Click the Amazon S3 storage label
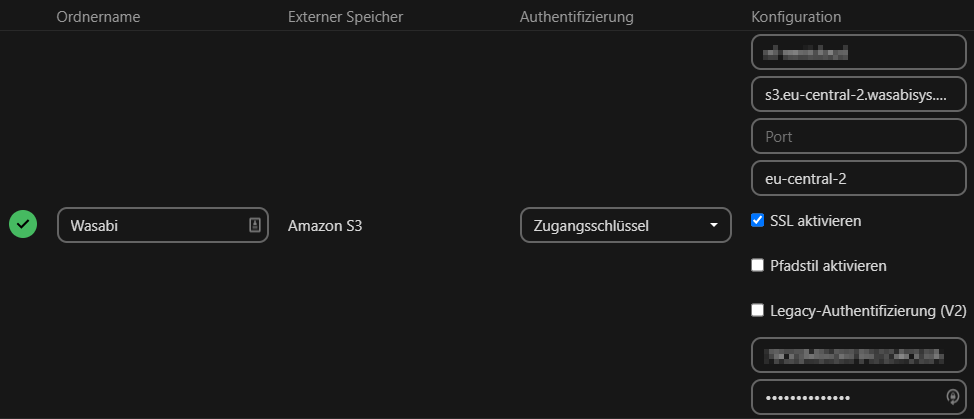974x419 pixels. [x=325, y=226]
